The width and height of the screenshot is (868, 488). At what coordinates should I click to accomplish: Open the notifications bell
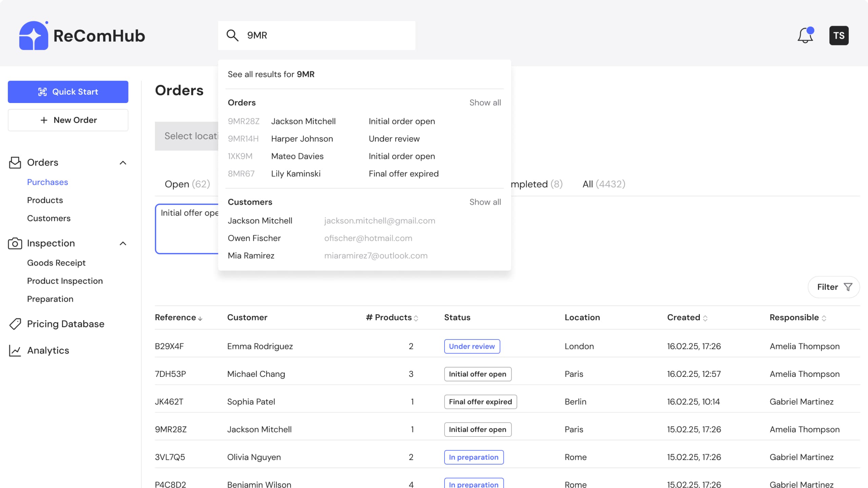pyautogui.click(x=805, y=35)
